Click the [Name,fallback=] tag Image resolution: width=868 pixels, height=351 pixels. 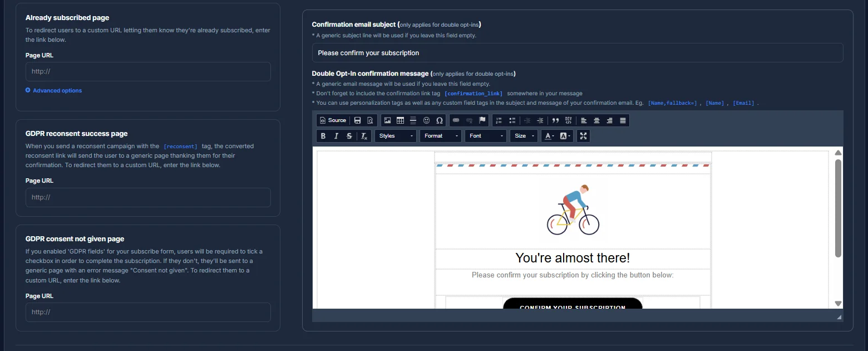click(x=672, y=103)
